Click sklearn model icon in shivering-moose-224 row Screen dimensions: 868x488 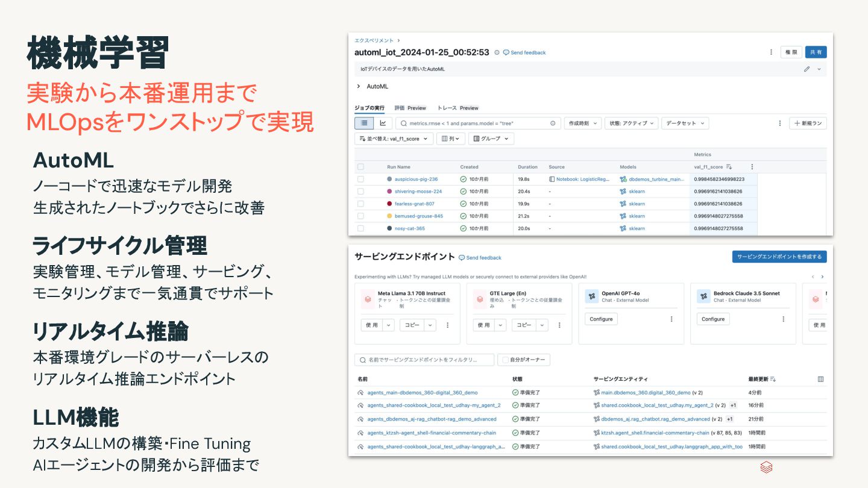point(623,192)
